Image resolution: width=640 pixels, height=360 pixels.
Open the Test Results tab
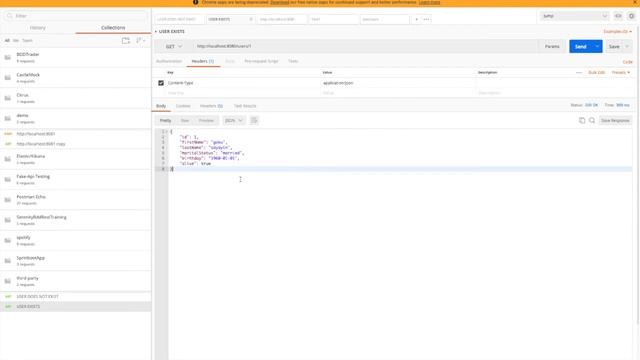tap(245, 106)
